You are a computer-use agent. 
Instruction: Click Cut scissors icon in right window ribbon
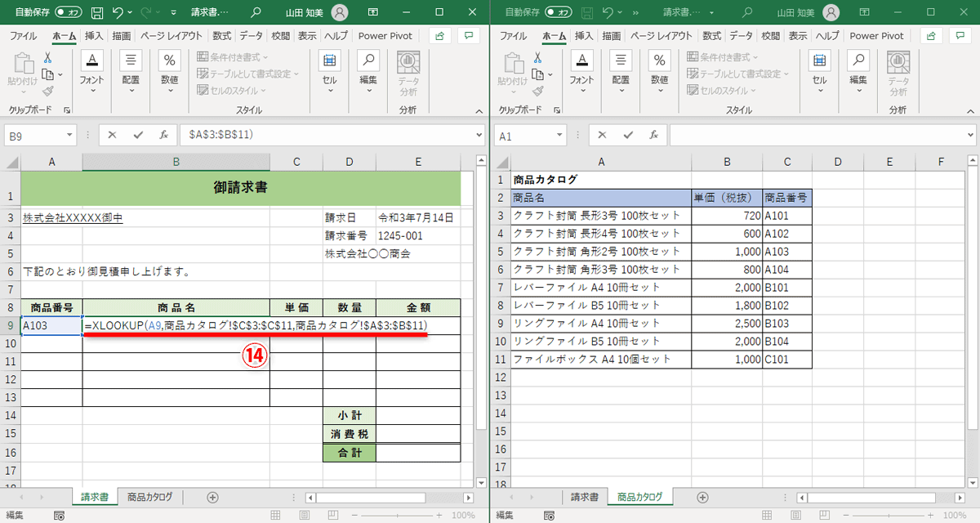pyautogui.click(x=537, y=58)
